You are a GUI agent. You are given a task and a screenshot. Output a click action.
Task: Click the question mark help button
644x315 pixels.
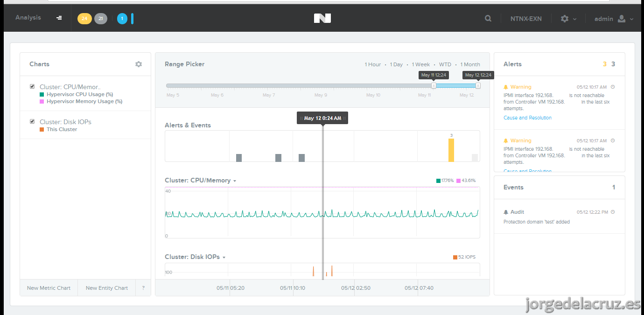143,288
